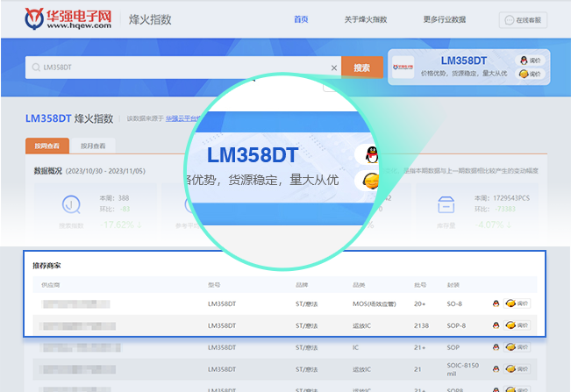Click the 华强电子网 logo
The width and height of the screenshot is (571, 392).
point(68,19)
